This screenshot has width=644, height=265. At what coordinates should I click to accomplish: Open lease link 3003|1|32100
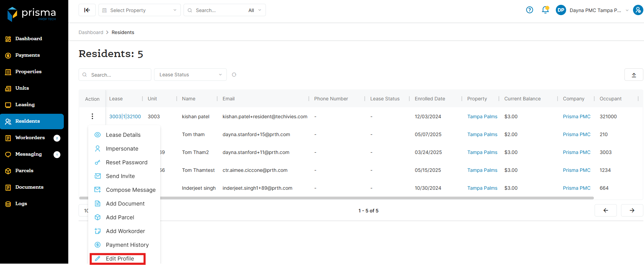125,117
